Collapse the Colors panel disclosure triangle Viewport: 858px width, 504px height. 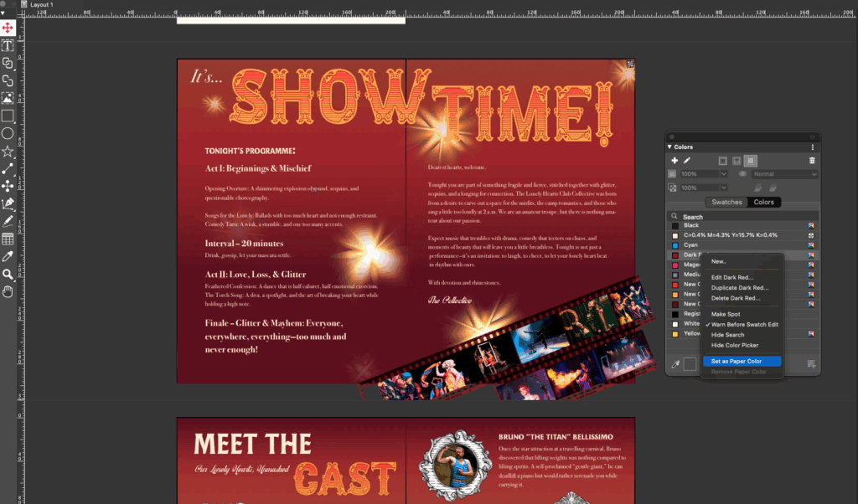pos(670,147)
